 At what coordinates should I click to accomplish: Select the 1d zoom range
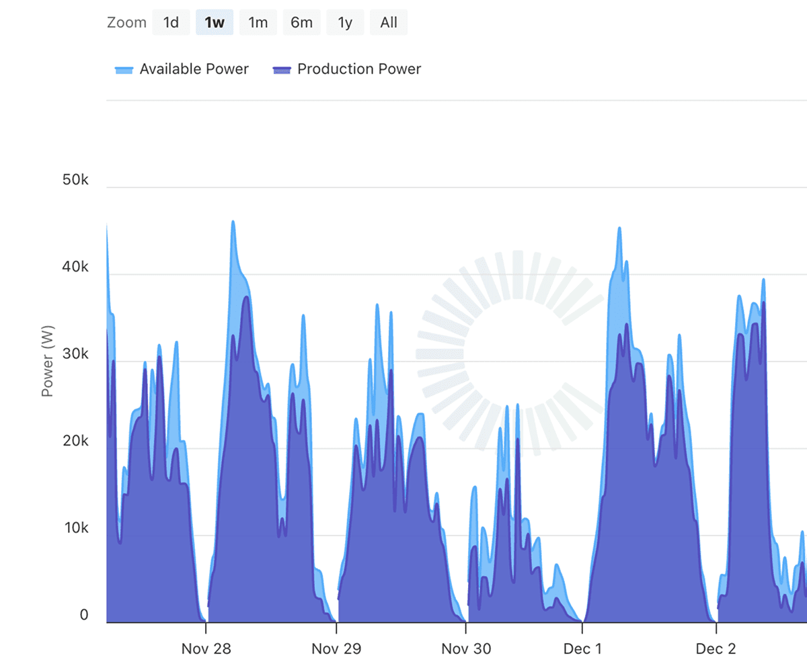pyautogui.click(x=171, y=22)
